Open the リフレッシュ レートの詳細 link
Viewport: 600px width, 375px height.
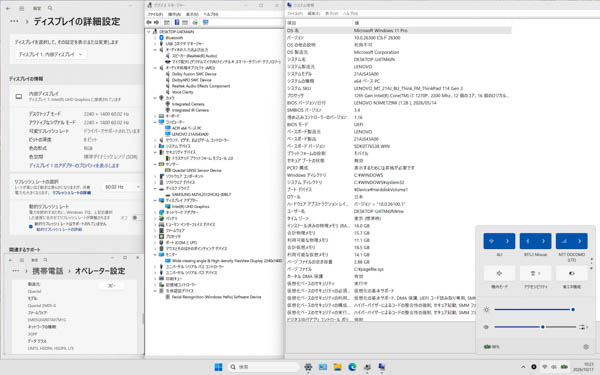coord(72,193)
